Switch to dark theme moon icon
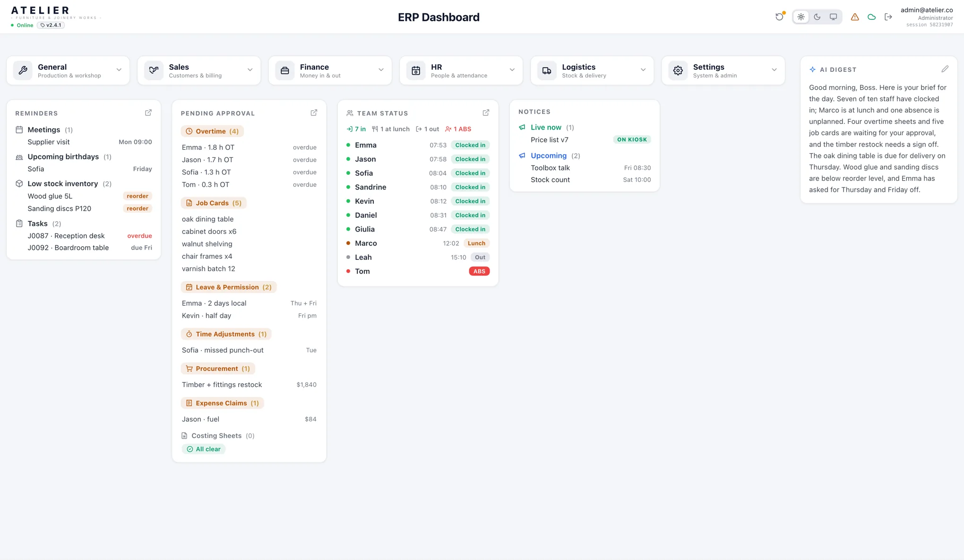Image resolution: width=964 pixels, height=560 pixels. 817,17
